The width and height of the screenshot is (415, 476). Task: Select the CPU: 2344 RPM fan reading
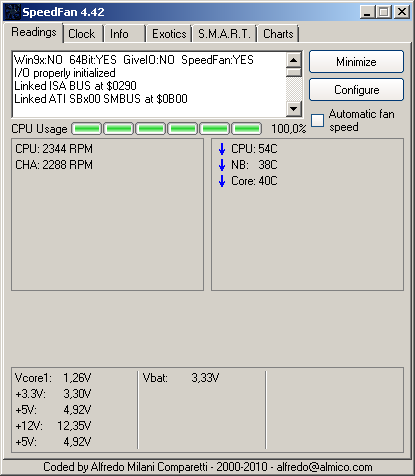pos(54,149)
